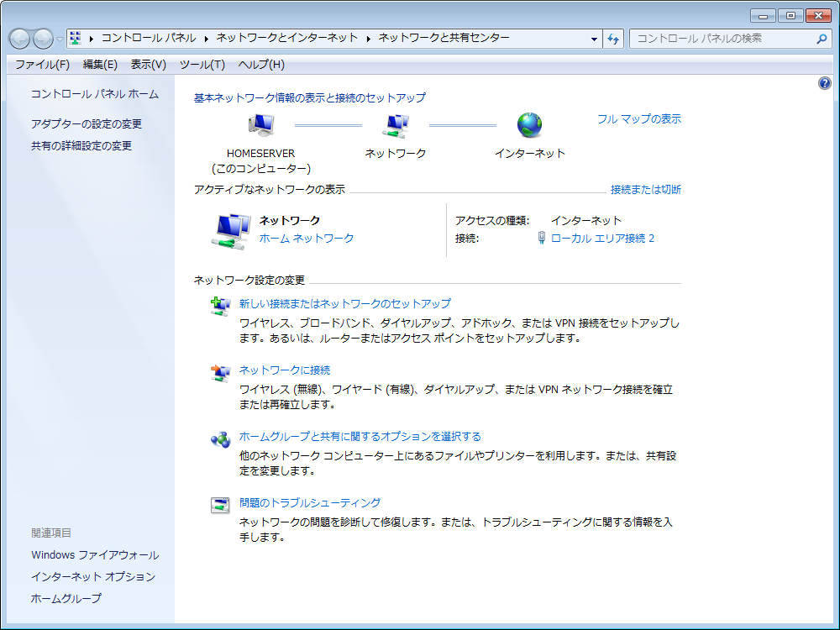The image size is (840, 630).
Task: Click the ホームグループと共有オプション icon
Action: [x=219, y=438]
